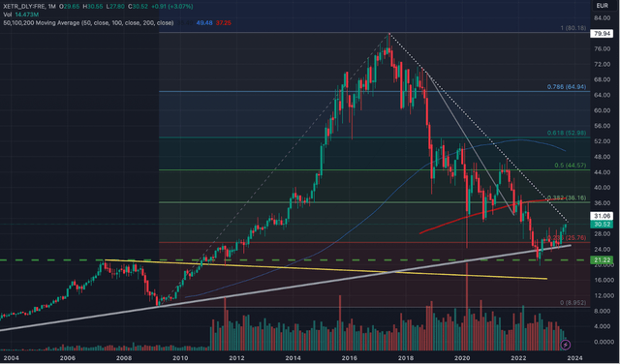Image resolution: width=620 pixels, height=364 pixels.
Task: Click the 31.06 price axis label
Action: (602, 216)
